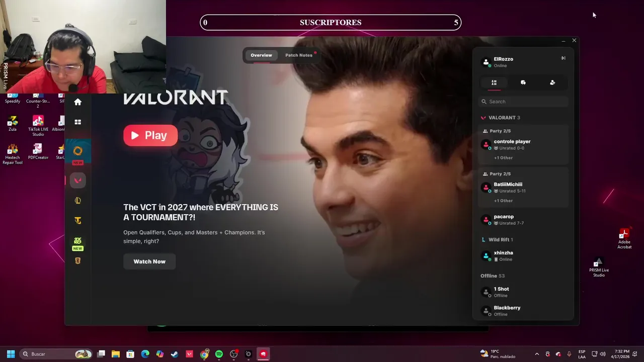This screenshot has height=362, width=644.
Task: Open Google Chrome from the taskbar
Action: [204, 354]
